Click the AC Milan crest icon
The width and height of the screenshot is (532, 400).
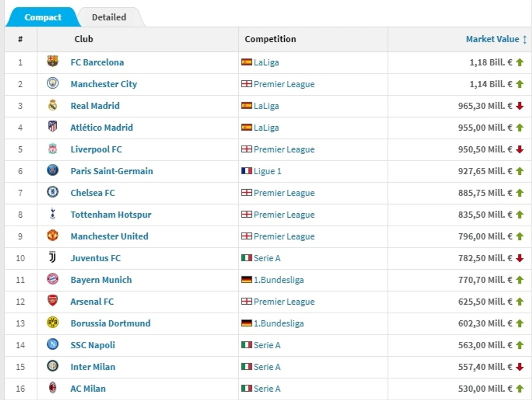click(52, 388)
